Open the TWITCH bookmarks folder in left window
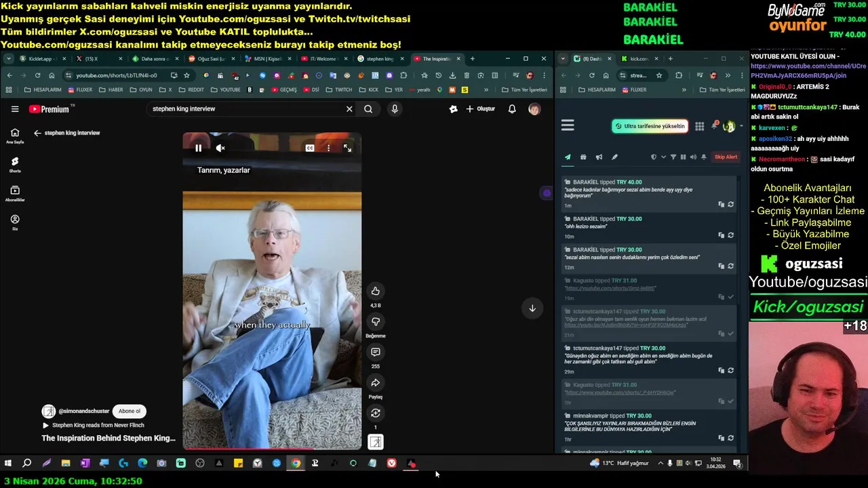This screenshot has height=488, width=868. (339, 89)
